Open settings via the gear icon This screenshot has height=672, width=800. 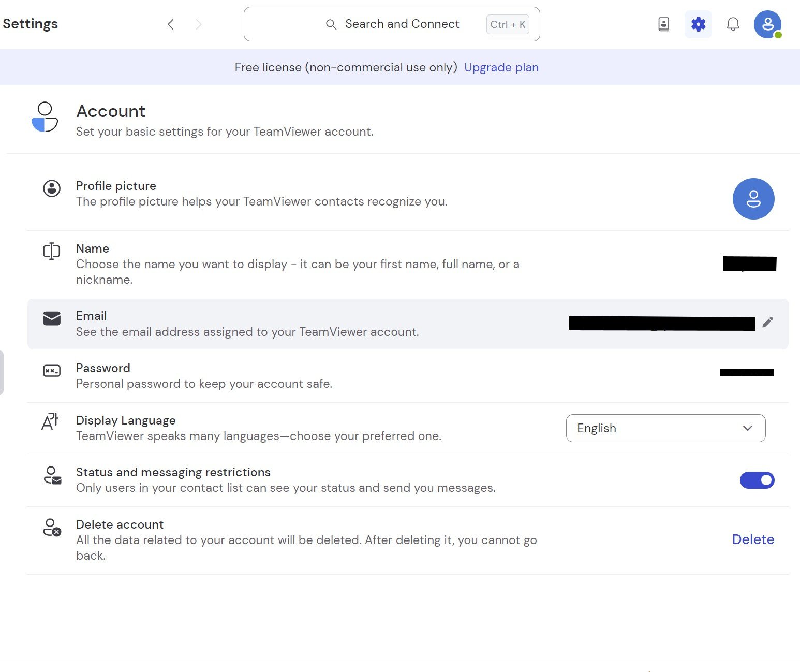[x=698, y=24]
